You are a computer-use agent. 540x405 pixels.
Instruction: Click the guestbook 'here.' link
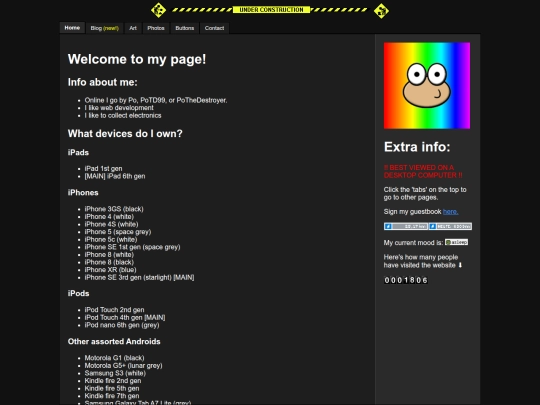450,211
